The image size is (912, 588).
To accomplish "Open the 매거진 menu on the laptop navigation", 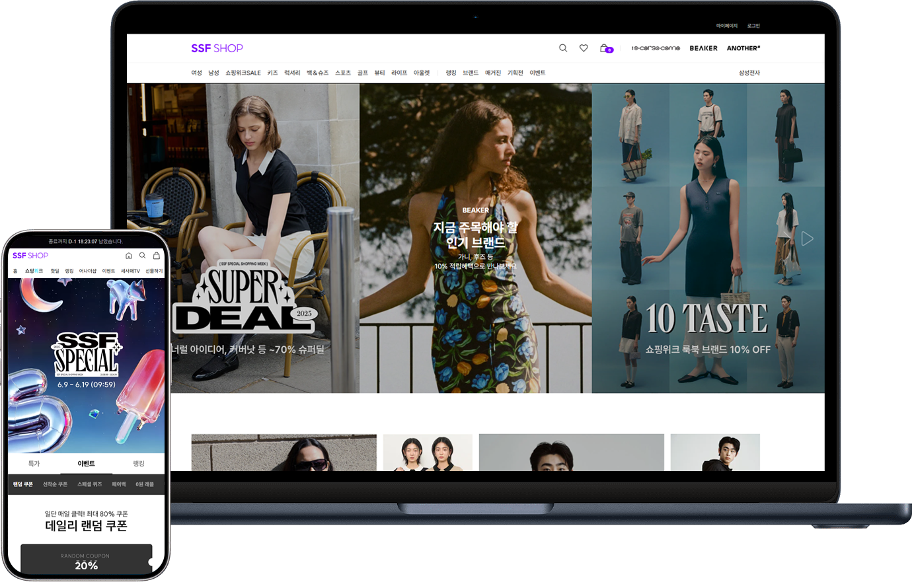I will [x=493, y=73].
